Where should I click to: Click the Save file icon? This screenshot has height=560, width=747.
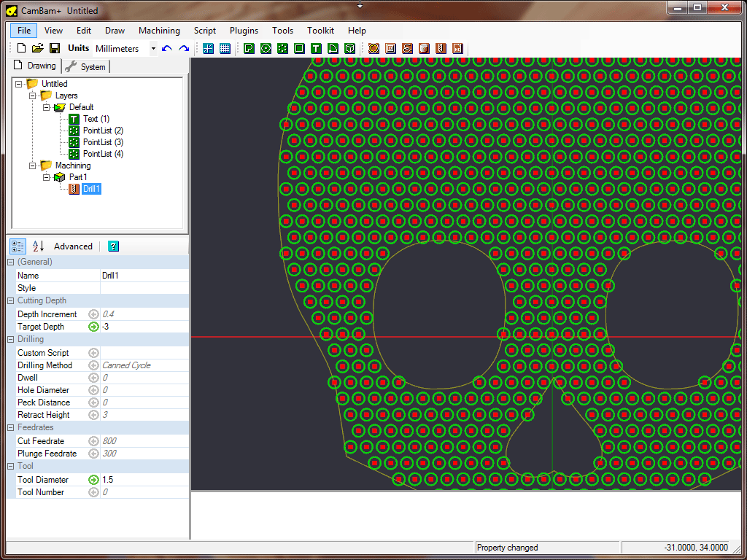[x=54, y=48]
